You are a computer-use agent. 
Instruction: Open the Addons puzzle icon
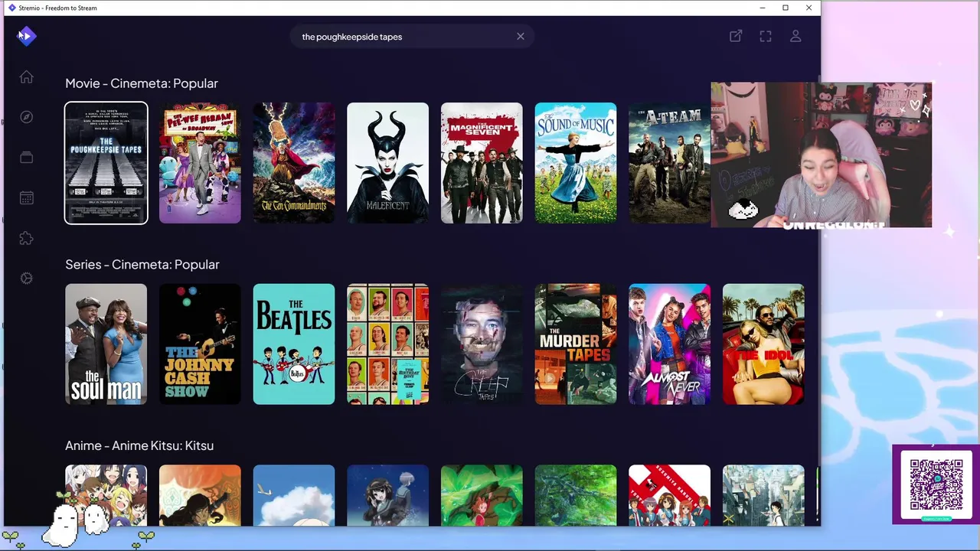(27, 238)
